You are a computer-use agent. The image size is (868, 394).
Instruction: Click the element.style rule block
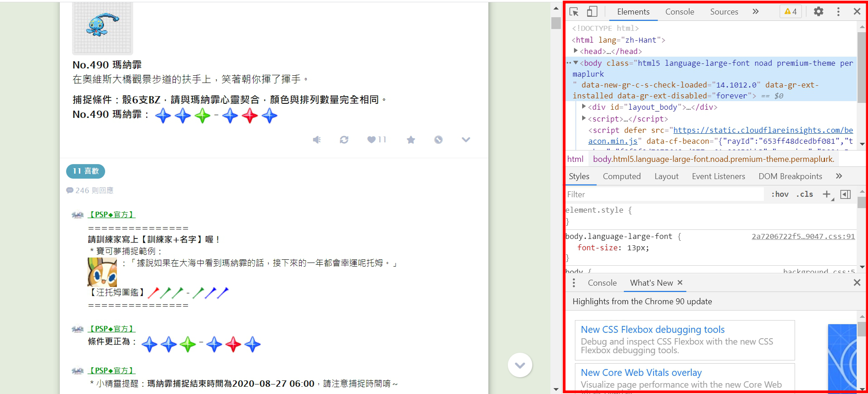(x=710, y=216)
